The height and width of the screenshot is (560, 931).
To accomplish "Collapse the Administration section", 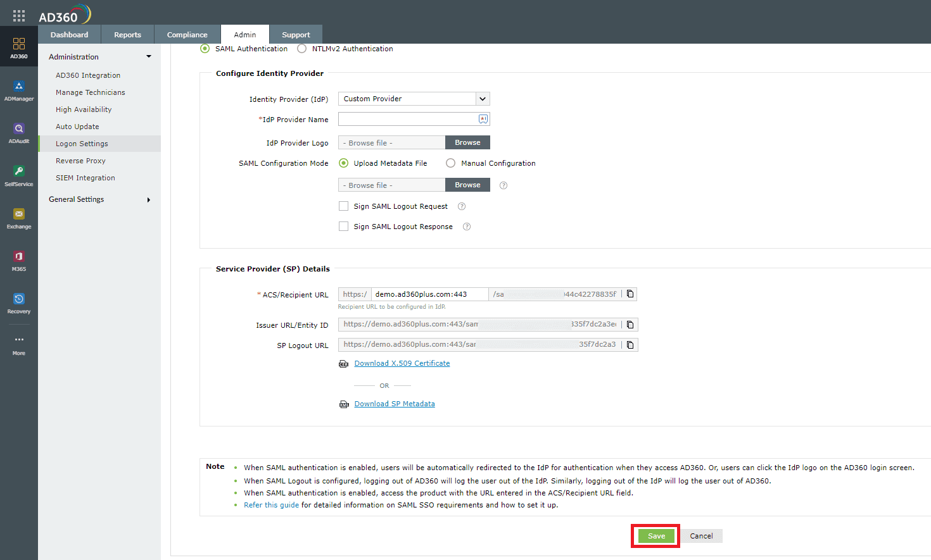I will click(147, 56).
